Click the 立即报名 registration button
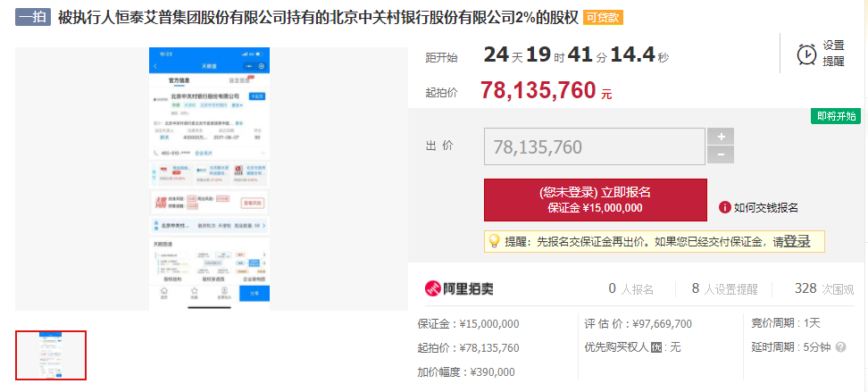 pos(595,200)
